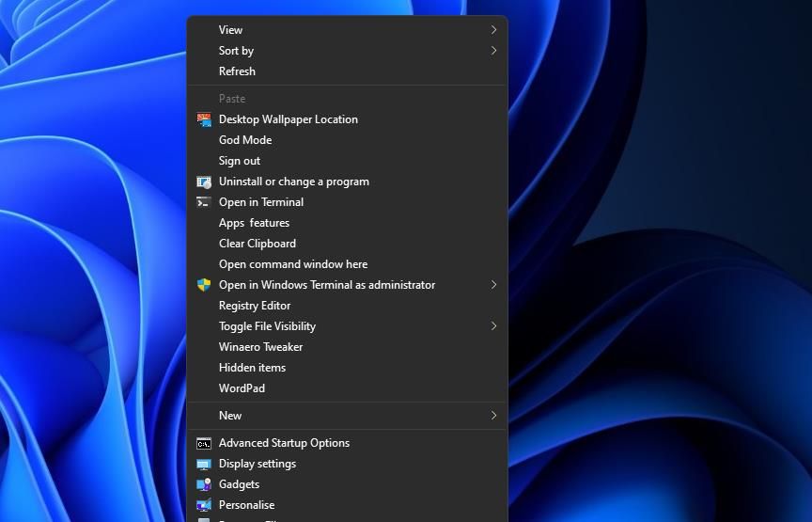Image resolution: width=812 pixels, height=522 pixels.
Task: Select Open in Windows Terminal as administrator
Action: (347, 285)
